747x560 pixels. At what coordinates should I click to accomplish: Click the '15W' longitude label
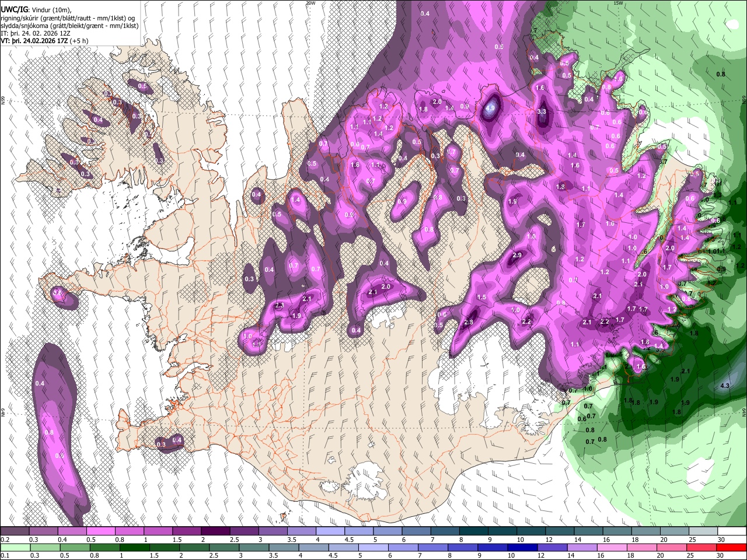(x=619, y=3)
